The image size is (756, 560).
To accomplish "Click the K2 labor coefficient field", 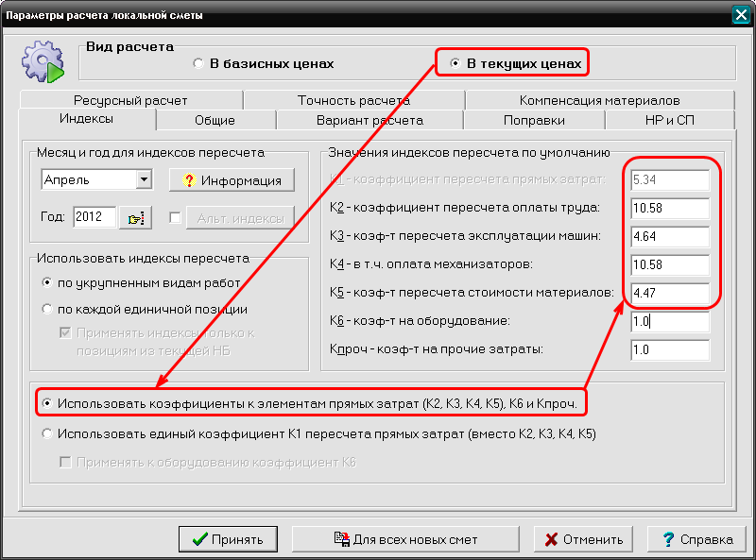I will [670, 208].
